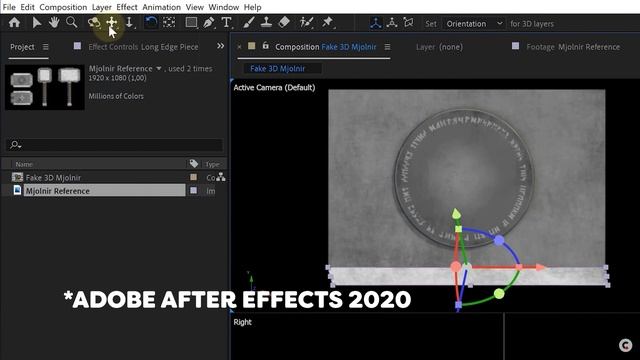The width and height of the screenshot is (640, 360).
Task: Select Mjolnir Reference project item
Action: [58, 191]
